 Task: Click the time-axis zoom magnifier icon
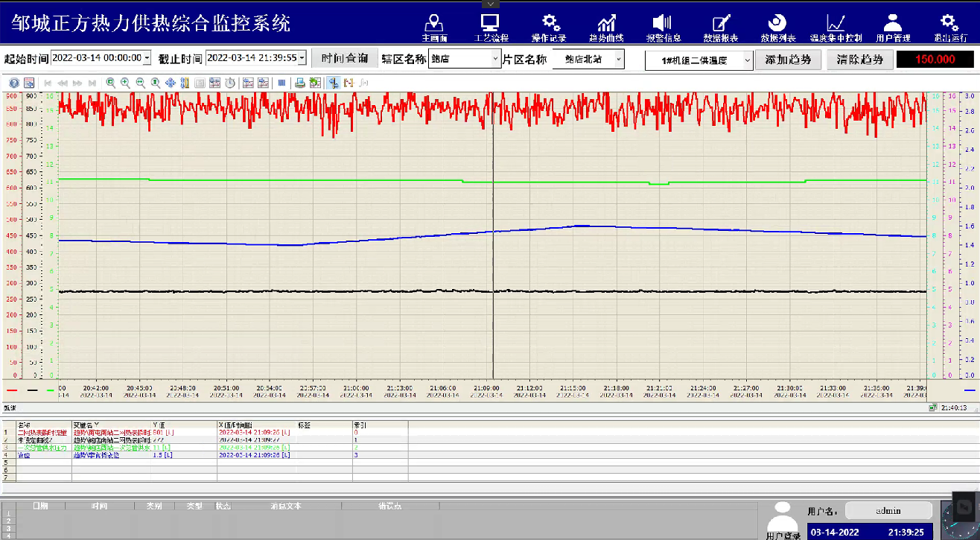tap(140, 83)
